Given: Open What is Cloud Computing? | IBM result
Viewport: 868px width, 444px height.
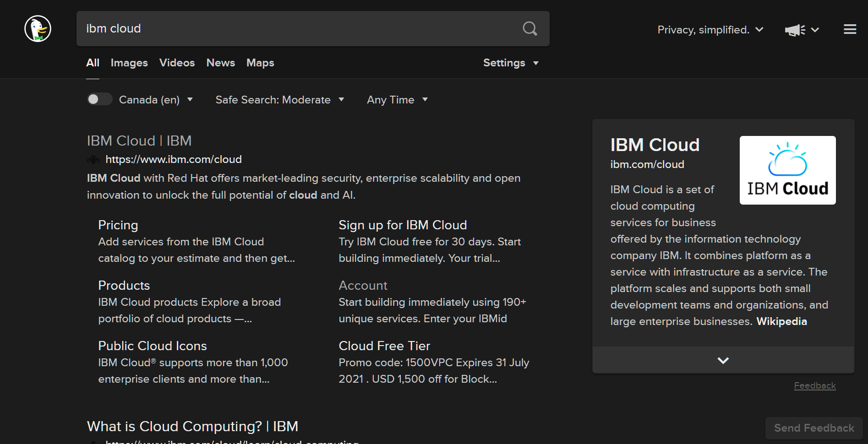Looking at the screenshot, I should [x=192, y=426].
